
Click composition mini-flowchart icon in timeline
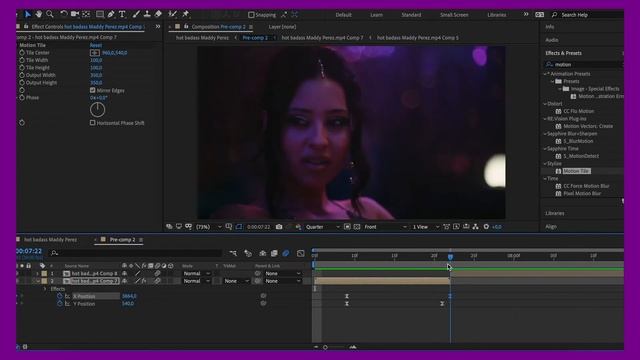[x=233, y=253]
